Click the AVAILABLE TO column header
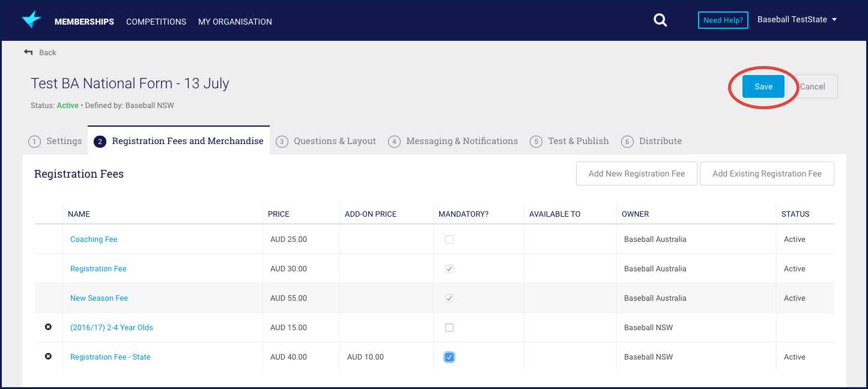 pyautogui.click(x=555, y=214)
